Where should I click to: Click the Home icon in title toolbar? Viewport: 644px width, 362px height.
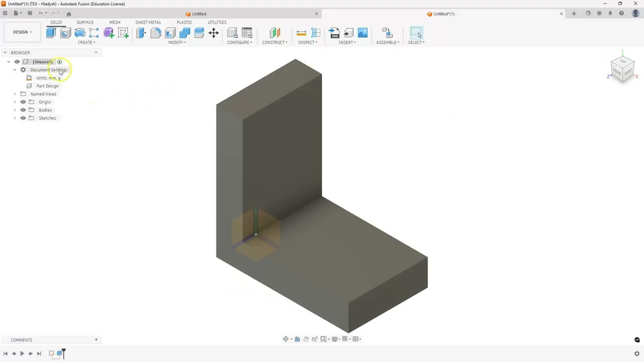tap(69, 14)
